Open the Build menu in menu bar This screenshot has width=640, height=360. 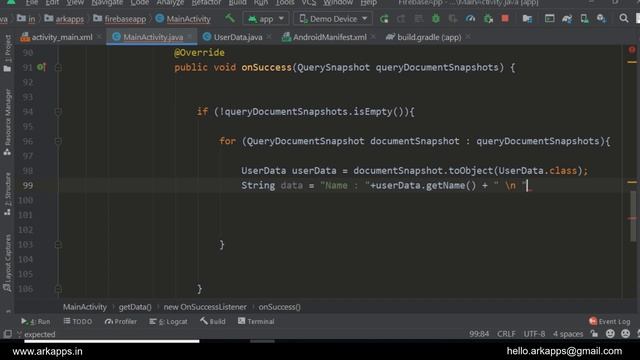237,2
